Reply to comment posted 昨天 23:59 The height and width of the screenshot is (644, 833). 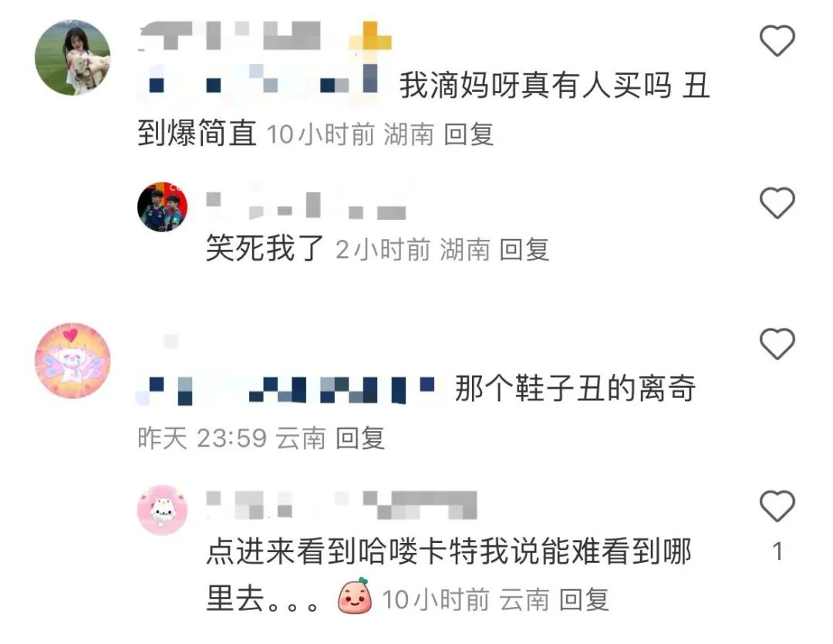(359, 438)
